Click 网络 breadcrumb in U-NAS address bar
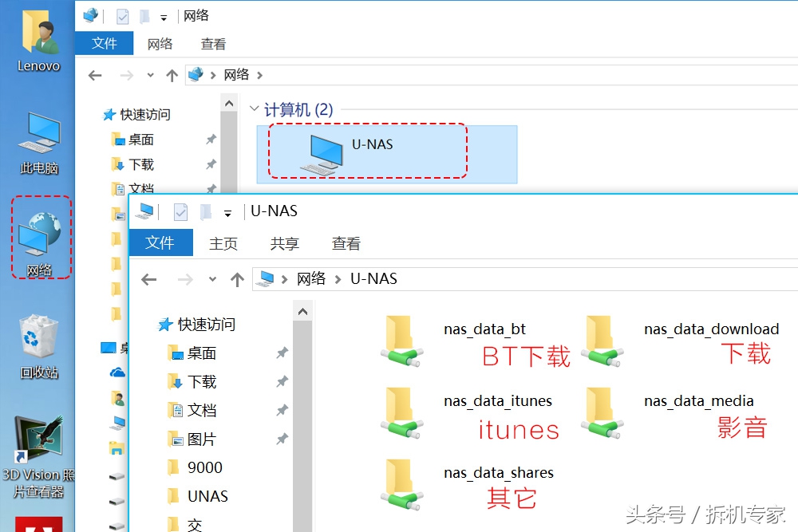The height and width of the screenshot is (532, 798). [311, 278]
